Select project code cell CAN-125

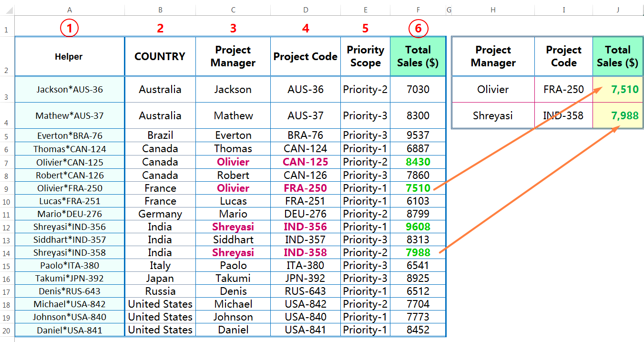click(x=306, y=162)
